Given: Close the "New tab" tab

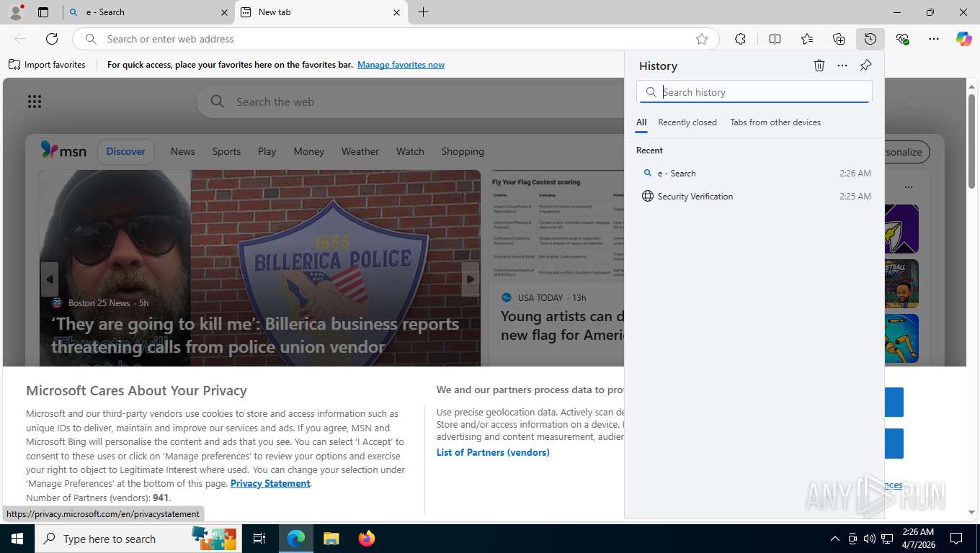Looking at the screenshot, I should pyautogui.click(x=397, y=12).
